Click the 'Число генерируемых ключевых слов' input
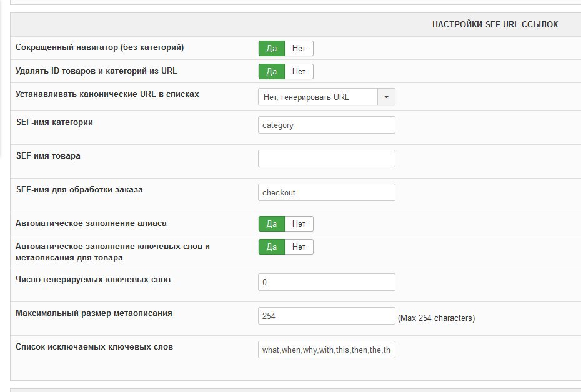This screenshot has width=581, height=392. (x=326, y=282)
